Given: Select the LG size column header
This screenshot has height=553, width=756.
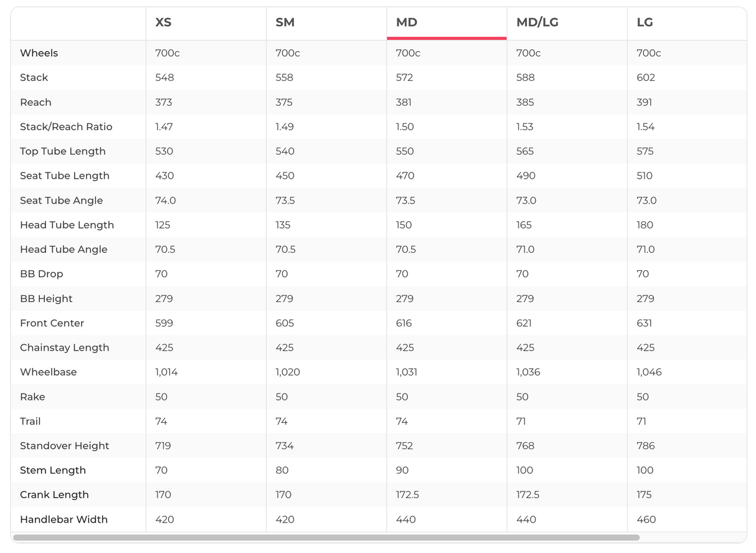Looking at the screenshot, I should point(645,22).
